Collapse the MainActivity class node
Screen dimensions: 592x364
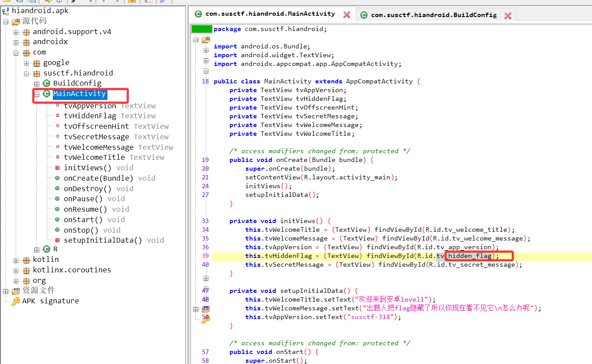click(37, 94)
